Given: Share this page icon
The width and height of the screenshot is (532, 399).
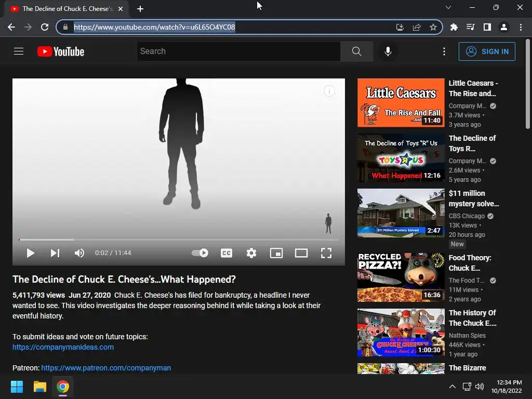Looking at the screenshot, I should [x=417, y=27].
